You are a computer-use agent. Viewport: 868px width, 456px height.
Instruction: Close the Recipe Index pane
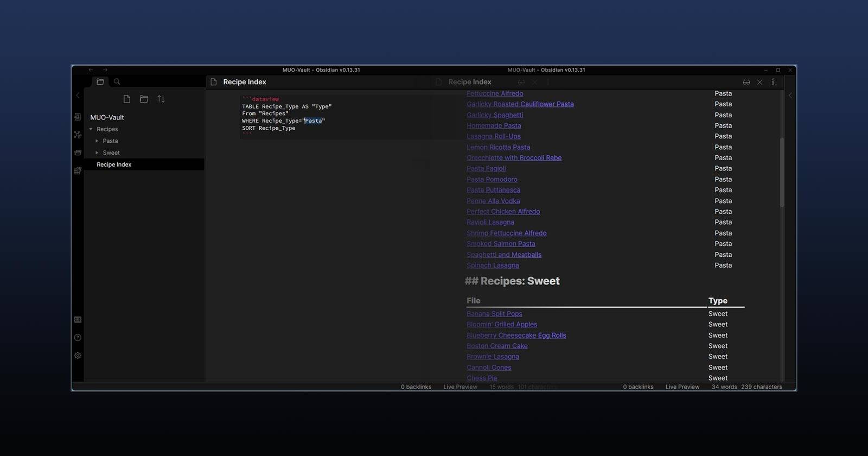[x=759, y=82]
